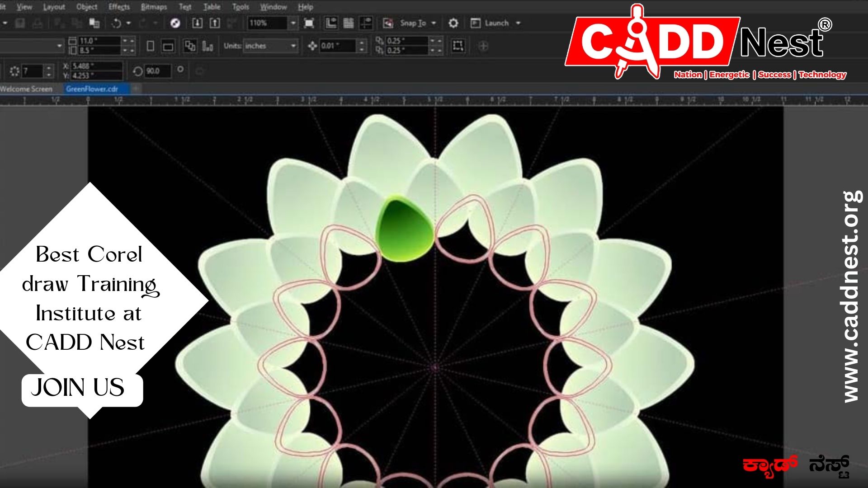Open the Effects menu
Viewport: 868px width, 488px height.
pyautogui.click(x=119, y=7)
